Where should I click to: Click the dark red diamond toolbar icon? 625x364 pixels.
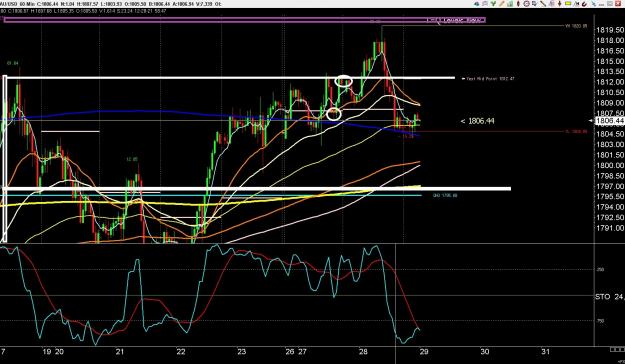point(519,4)
